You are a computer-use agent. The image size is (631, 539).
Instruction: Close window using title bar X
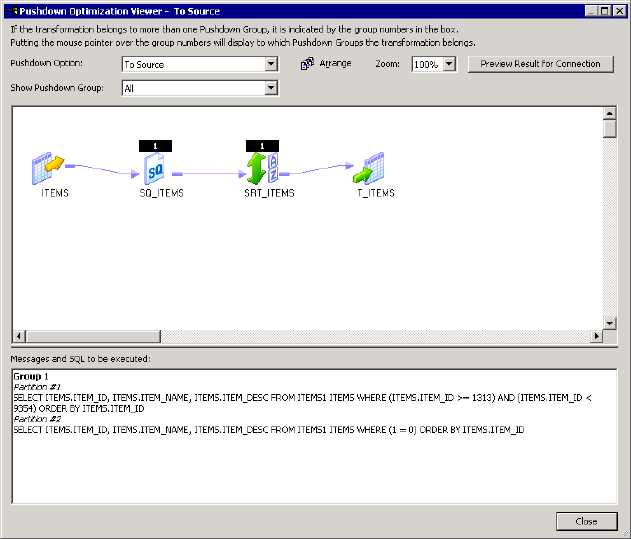coord(619,11)
